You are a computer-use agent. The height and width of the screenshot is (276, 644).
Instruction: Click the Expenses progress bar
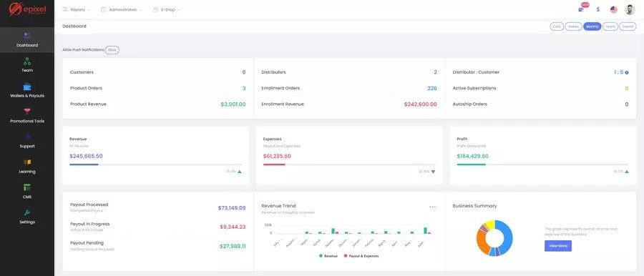tap(349, 164)
